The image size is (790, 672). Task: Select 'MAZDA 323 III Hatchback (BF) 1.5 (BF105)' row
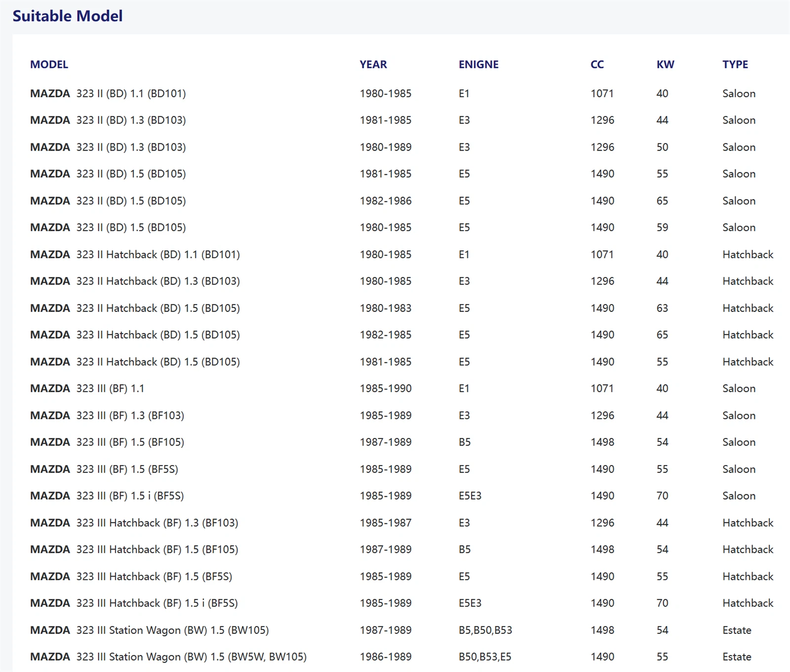402,550
